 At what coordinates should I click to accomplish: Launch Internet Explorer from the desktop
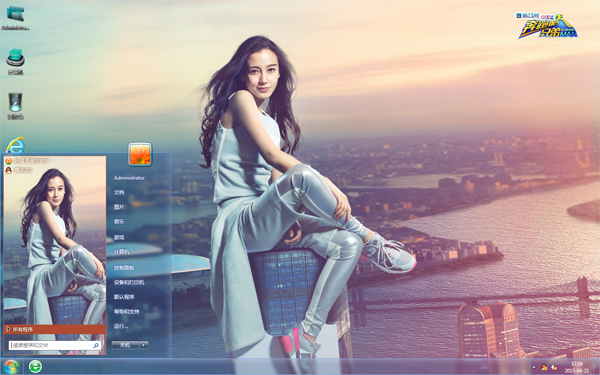15,145
